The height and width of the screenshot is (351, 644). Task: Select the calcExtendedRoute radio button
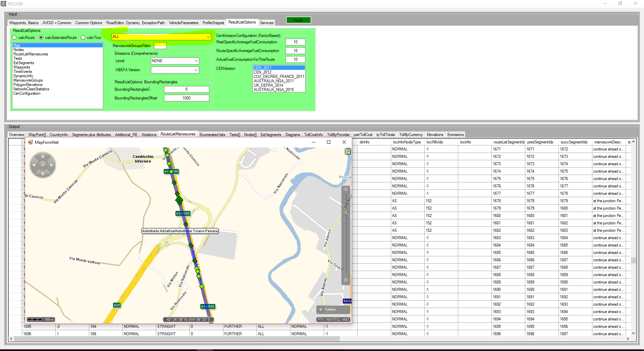coord(41,38)
